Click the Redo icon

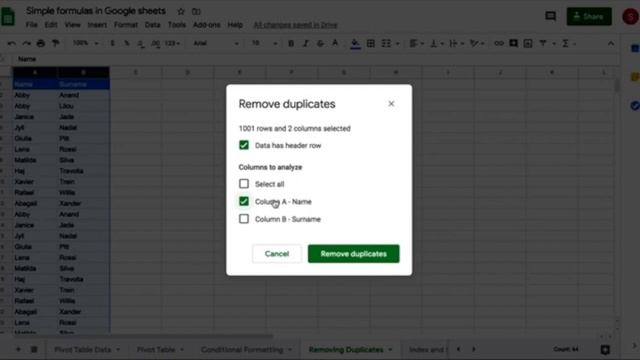[x=27, y=43]
